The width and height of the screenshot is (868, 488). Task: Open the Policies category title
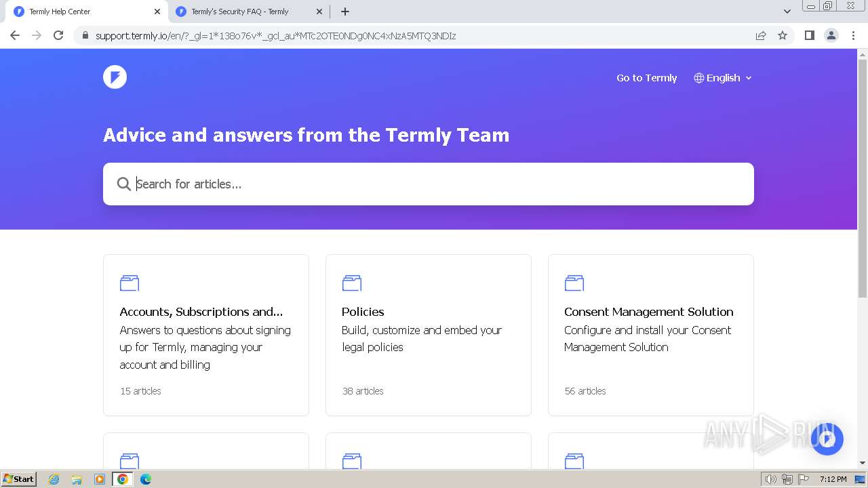click(363, 312)
